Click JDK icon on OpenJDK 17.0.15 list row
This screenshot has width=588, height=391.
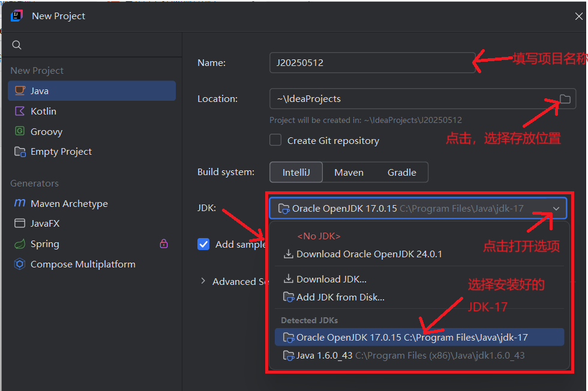tap(289, 338)
